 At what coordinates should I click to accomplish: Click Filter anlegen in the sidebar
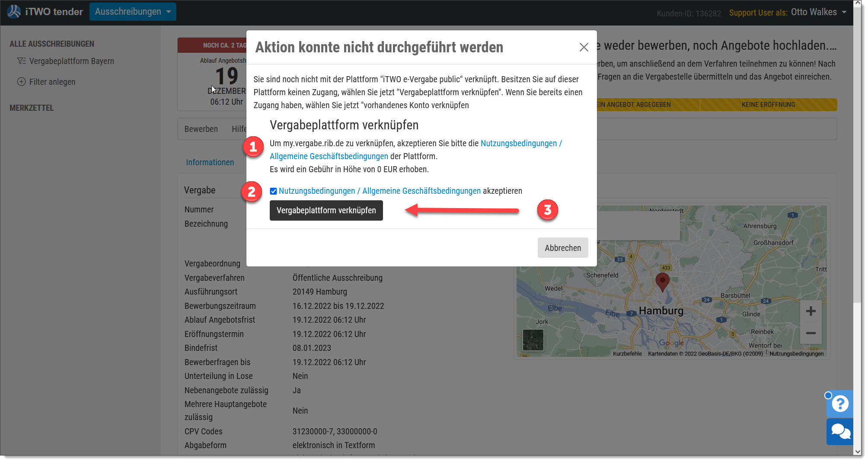tap(52, 82)
